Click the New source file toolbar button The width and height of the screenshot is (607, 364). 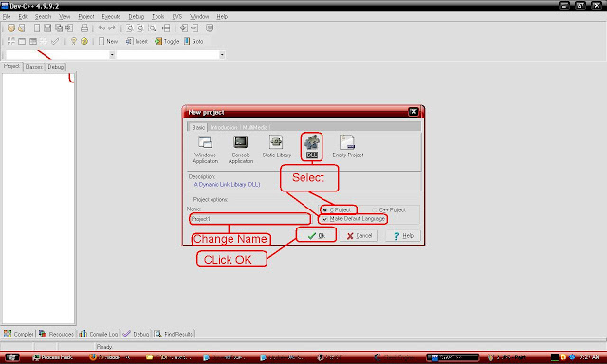tap(108, 41)
